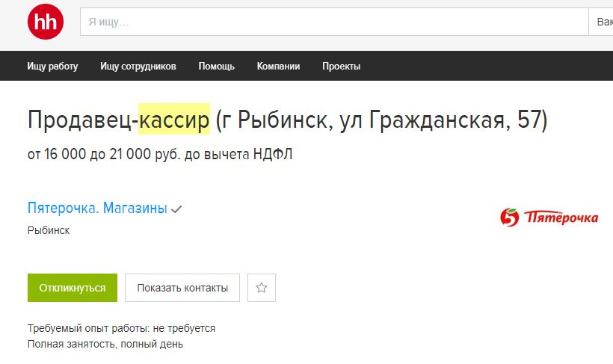The image size is (613, 364).
Task: Click the vacancy title 'Продавец-кассир'
Action: (x=118, y=120)
